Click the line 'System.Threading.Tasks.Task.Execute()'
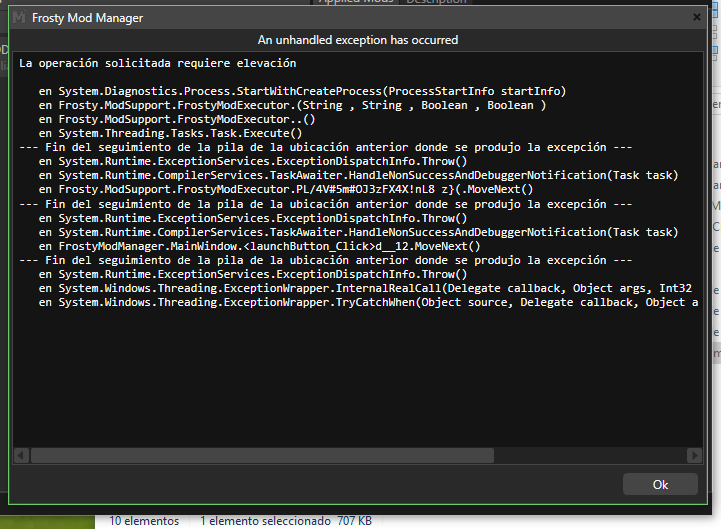721x529 pixels. (x=170, y=133)
